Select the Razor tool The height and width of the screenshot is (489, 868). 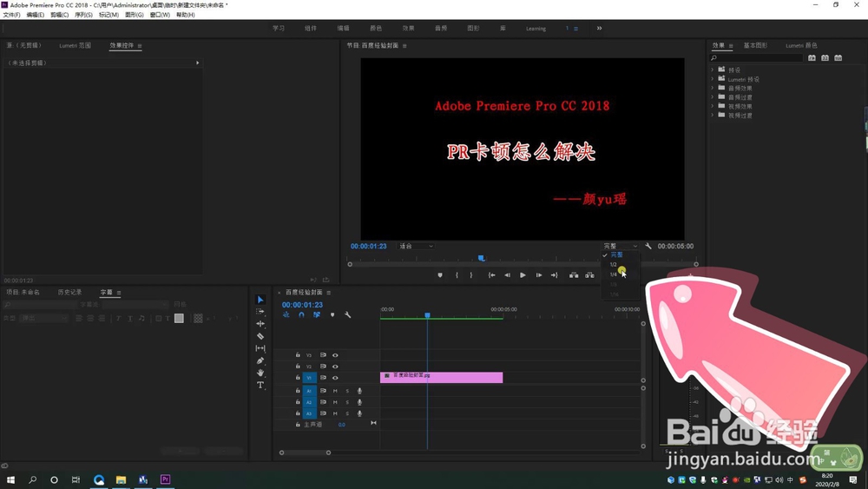point(260,336)
